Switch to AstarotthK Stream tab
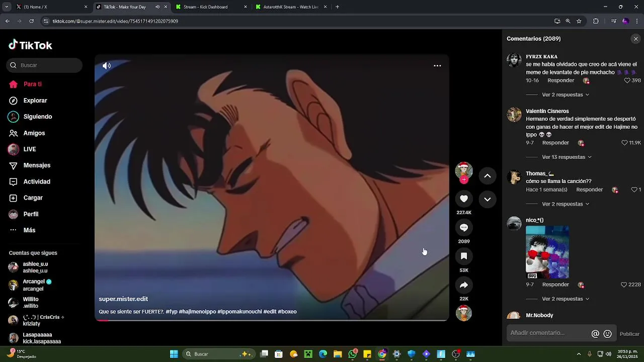Image resolution: width=644 pixels, height=362 pixels. (x=291, y=7)
